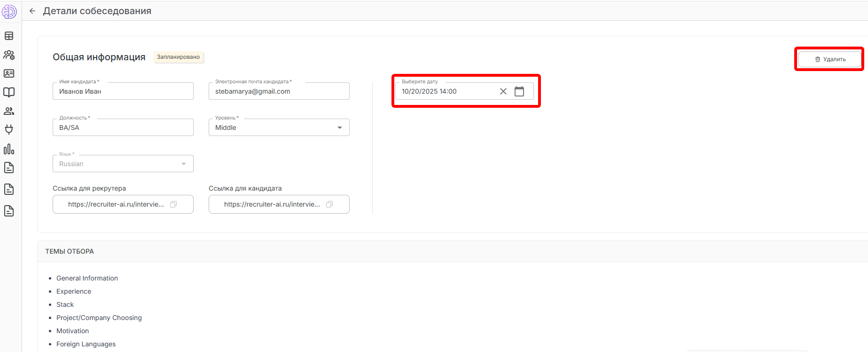Copy the recruiter link with the copy icon

pos(173,204)
